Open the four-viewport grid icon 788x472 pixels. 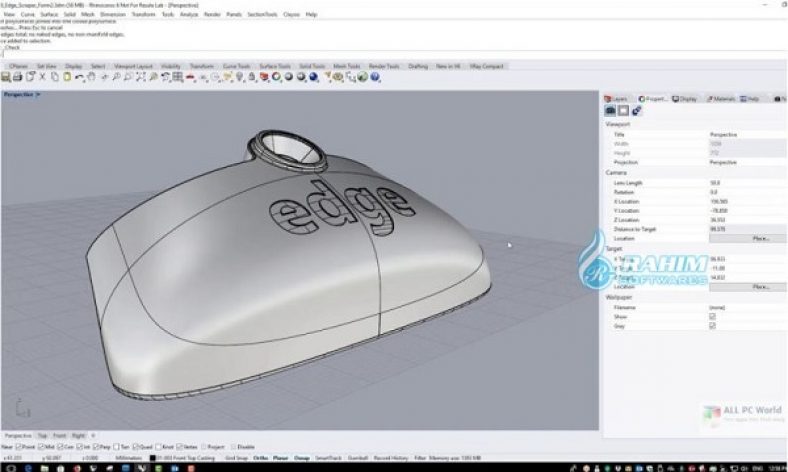[x=177, y=77]
